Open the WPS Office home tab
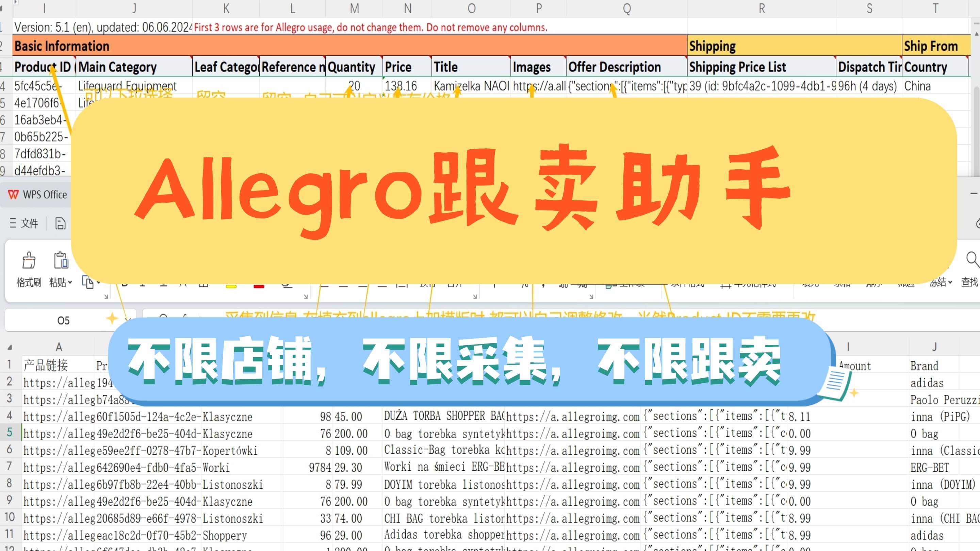 [37, 195]
